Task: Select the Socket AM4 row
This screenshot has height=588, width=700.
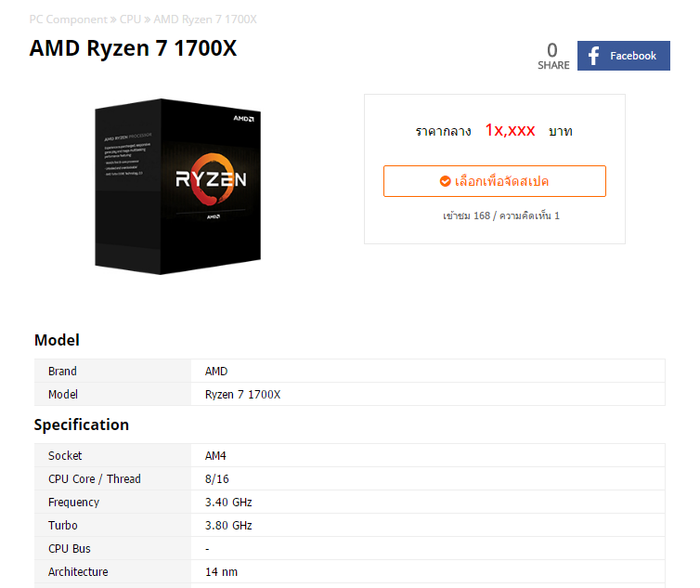Action: pos(350,456)
